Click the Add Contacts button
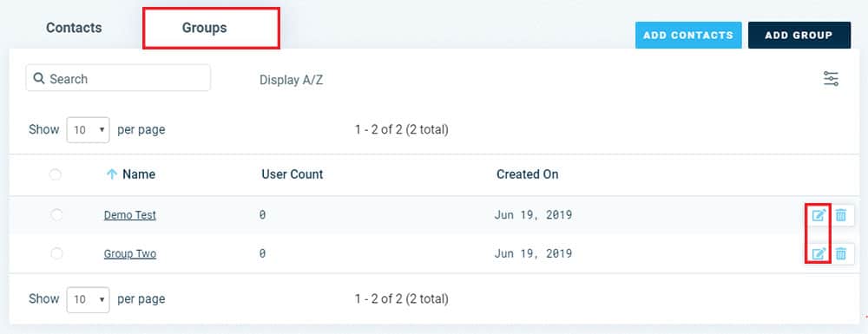 pyautogui.click(x=688, y=36)
